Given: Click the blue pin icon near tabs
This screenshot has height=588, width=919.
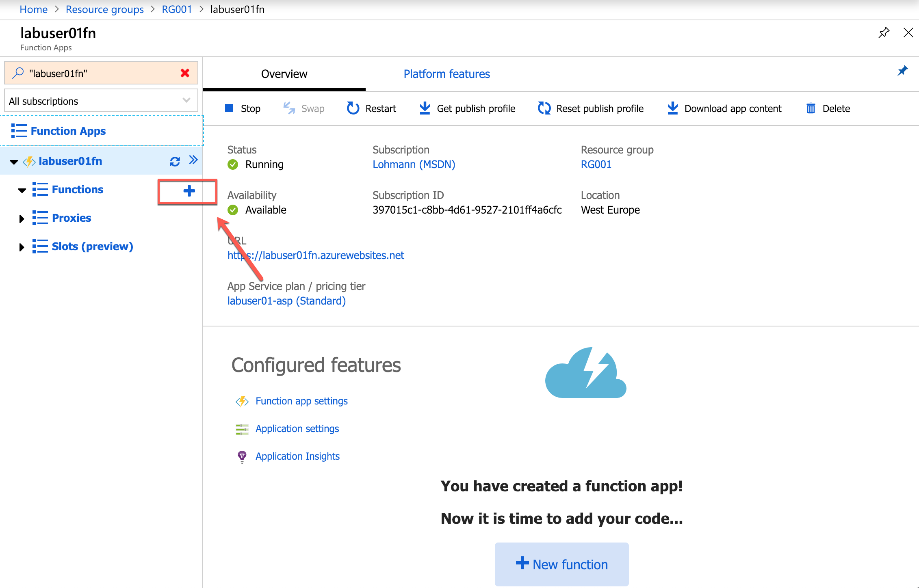Looking at the screenshot, I should 902,71.
